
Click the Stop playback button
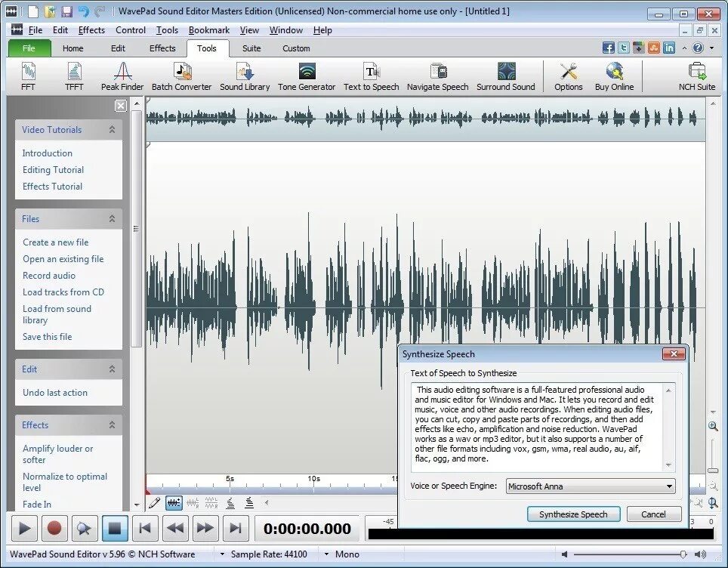[115, 528]
